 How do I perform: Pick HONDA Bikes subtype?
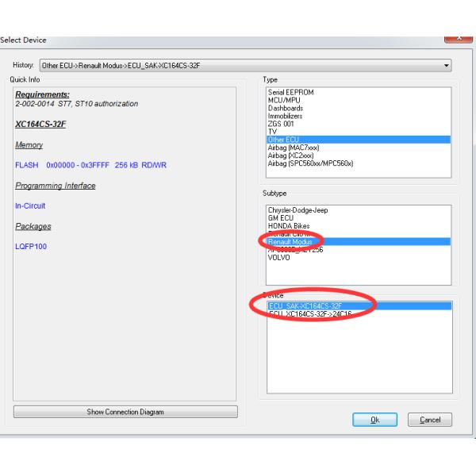[289, 226]
